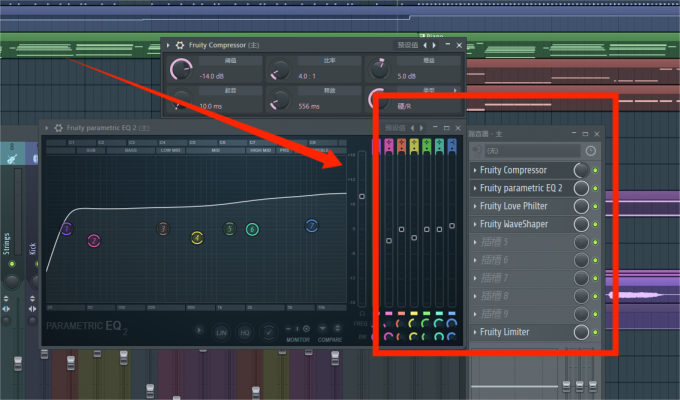Adjust the compressor ratio knob at 4.0:1
The width and height of the screenshot is (680, 400).
pos(280,69)
